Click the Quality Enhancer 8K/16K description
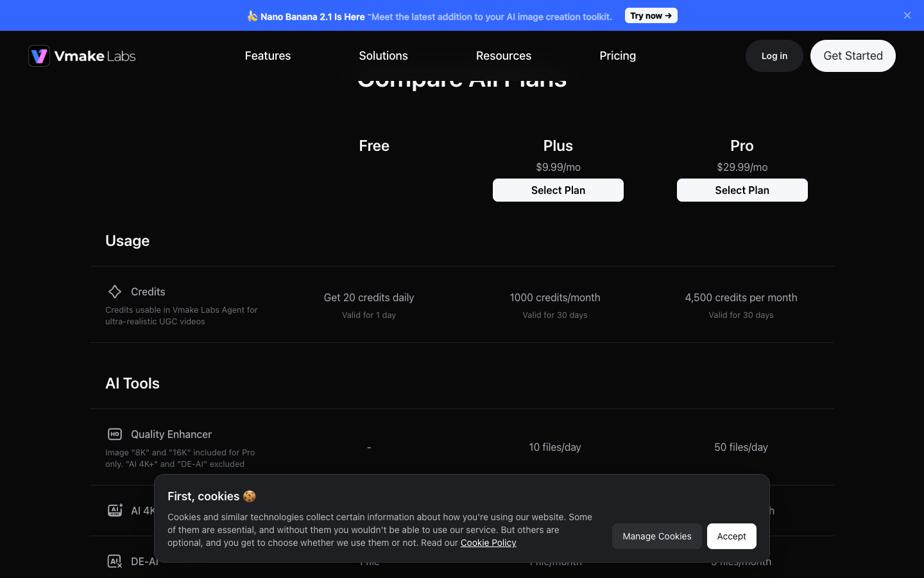 click(x=180, y=458)
